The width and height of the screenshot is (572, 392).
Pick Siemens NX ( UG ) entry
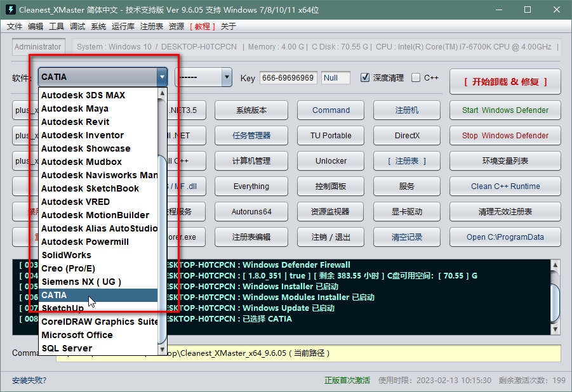pos(98,282)
